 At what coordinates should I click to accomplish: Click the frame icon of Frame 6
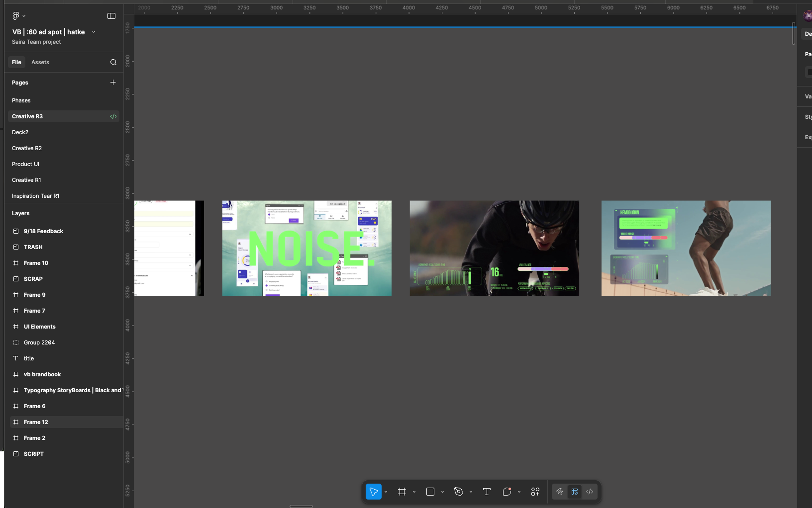[16, 406]
